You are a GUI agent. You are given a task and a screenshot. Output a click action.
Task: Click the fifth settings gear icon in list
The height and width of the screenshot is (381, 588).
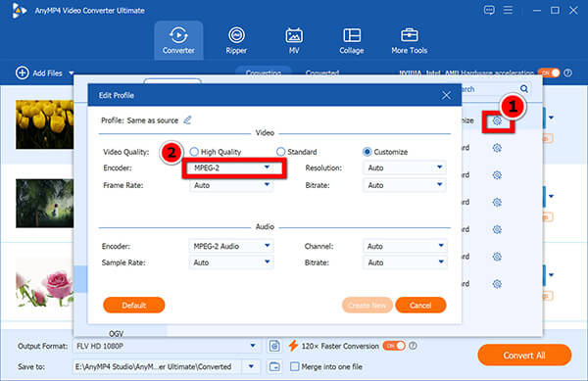(497, 229)
